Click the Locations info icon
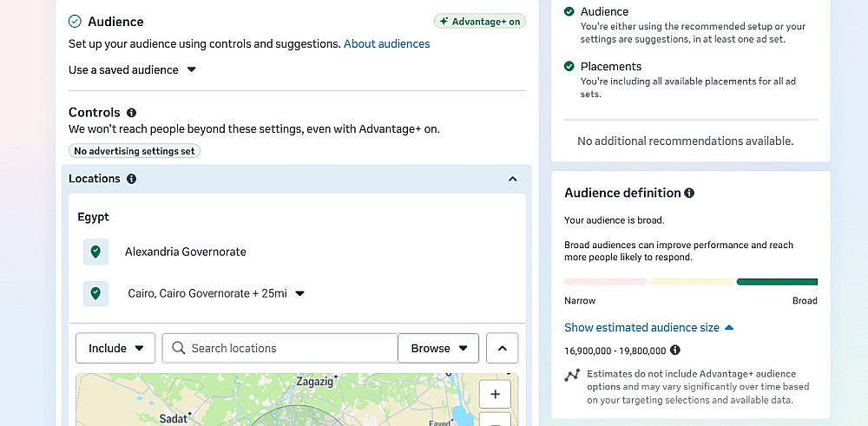Viewport: 868px width, 426px height. (x=131, y=179)
